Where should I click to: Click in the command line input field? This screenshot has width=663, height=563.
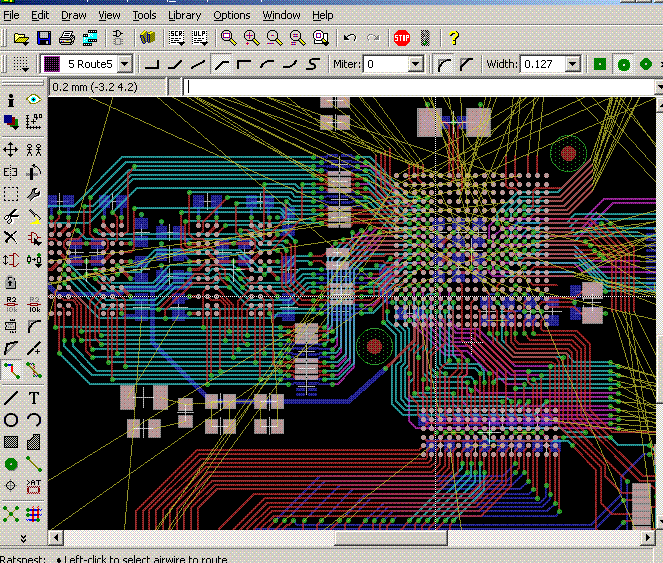[x=418, y=87]
